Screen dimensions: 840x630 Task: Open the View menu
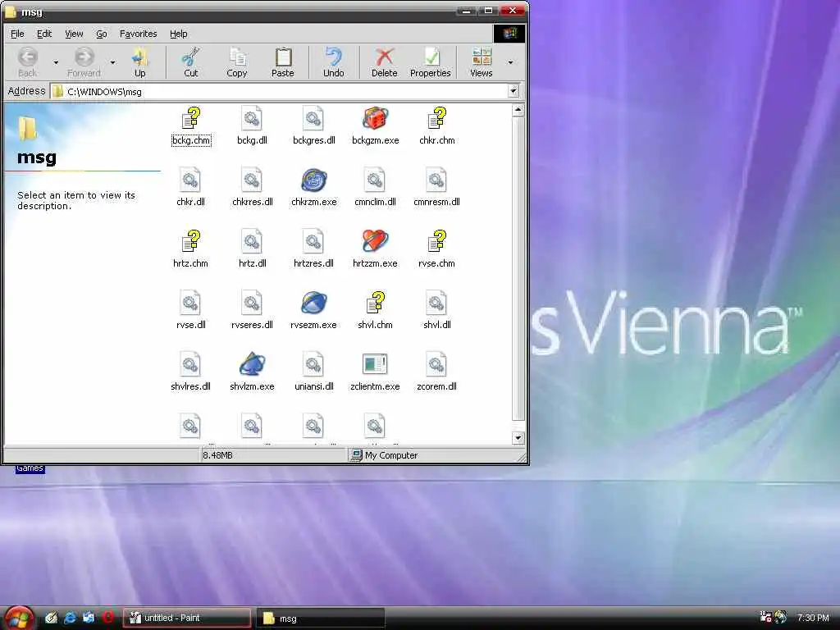click(x=74, y=34)
